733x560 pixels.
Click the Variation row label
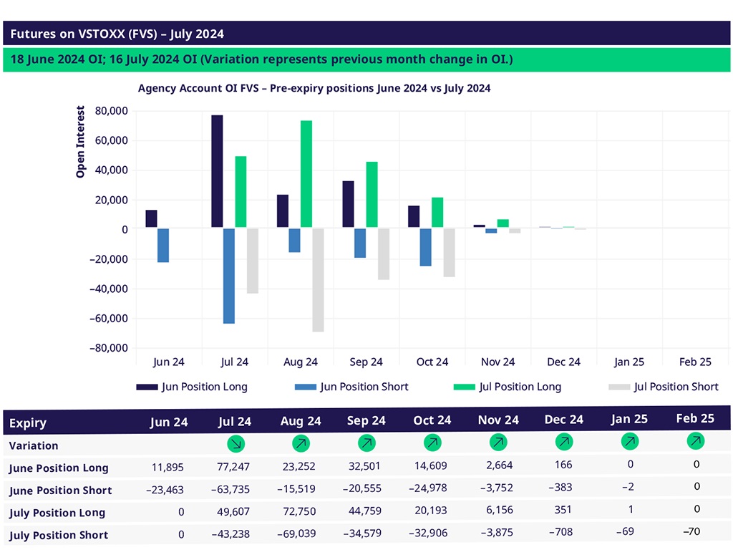[34, 446]
